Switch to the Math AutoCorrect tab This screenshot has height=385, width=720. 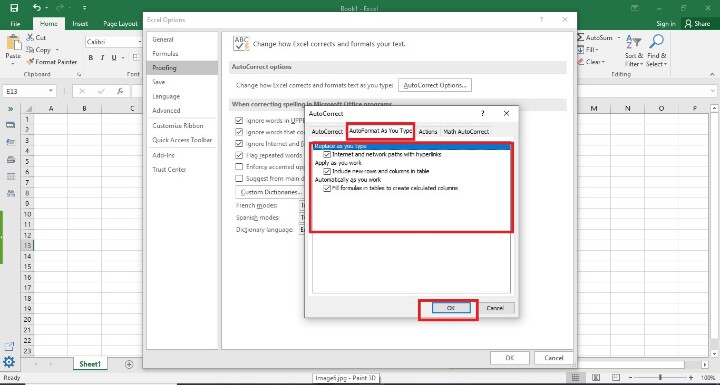click(x=466, y=131)
